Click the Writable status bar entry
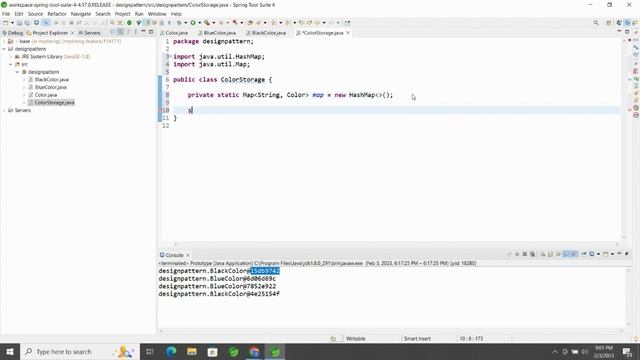 [x=356, y=338]
